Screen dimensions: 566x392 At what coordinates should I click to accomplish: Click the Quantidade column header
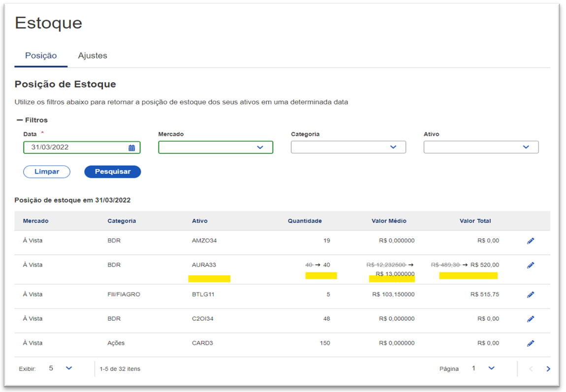pos(305,221)
